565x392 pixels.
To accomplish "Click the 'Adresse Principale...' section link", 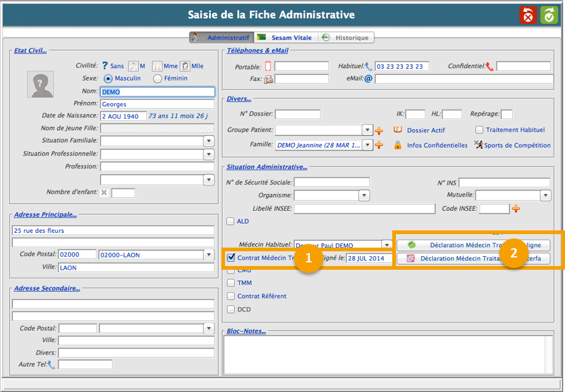I will click(x=45, y=215).
